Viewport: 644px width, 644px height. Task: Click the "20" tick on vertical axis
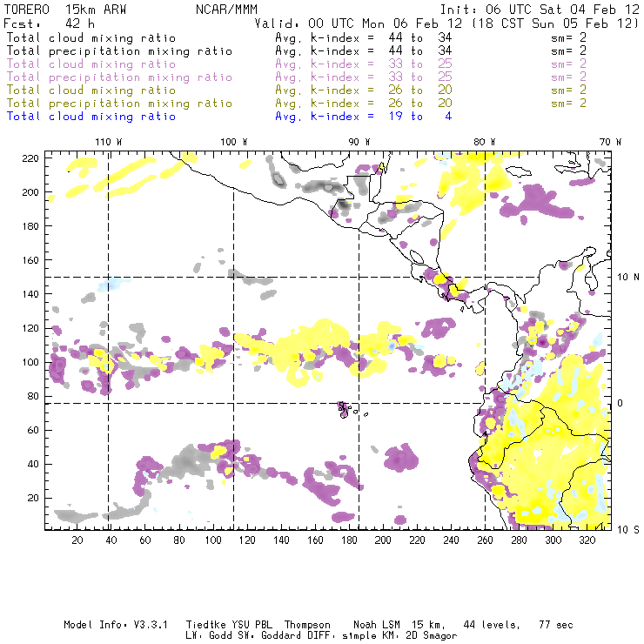[33, 498]
